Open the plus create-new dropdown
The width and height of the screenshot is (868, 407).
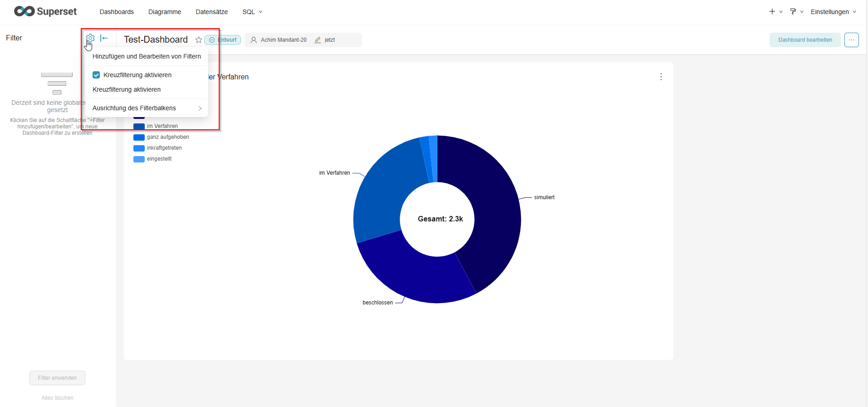pyautogui.click(x=775, y=12)
